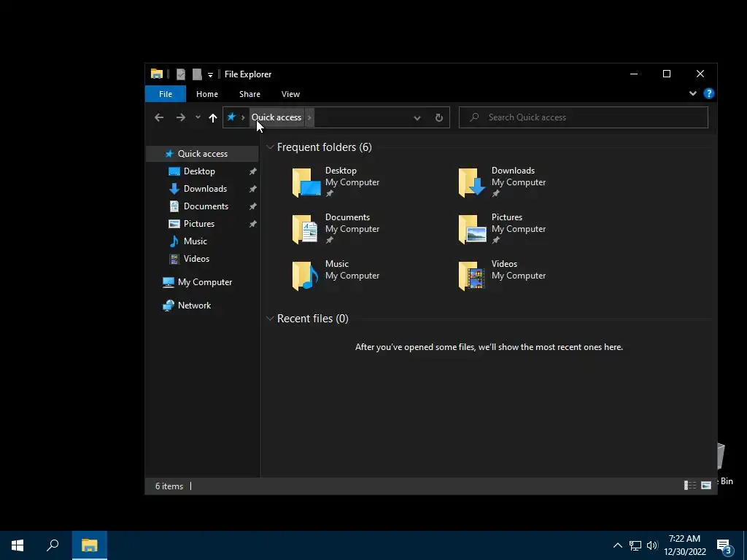
Task: Go forward using the forward arrow
Action: tap(181, 117)
